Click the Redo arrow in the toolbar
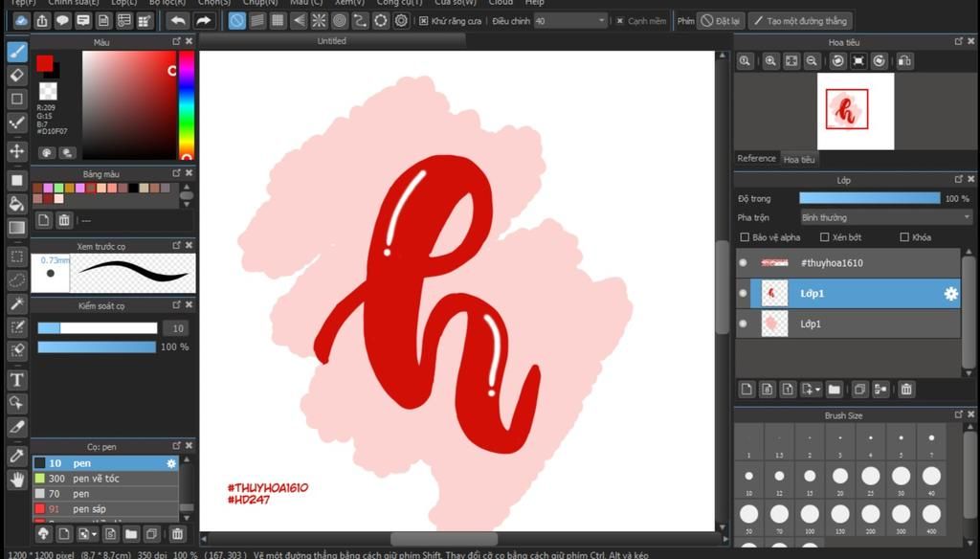 [204, 21]
